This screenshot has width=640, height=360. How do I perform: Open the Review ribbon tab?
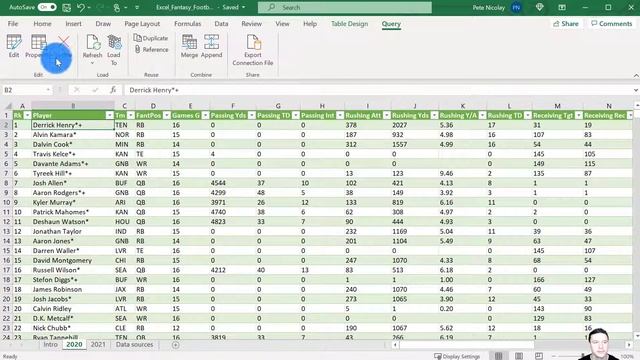[x=251, y=24]
